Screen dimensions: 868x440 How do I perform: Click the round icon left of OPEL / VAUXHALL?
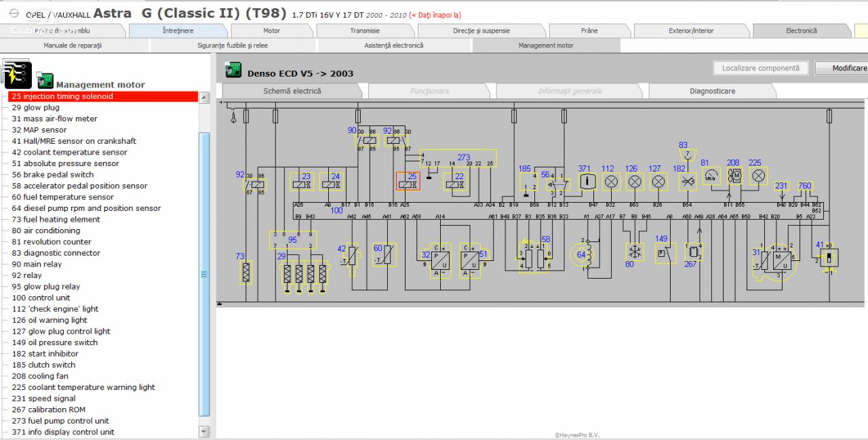pyautogui.click(x=14, y=13)
